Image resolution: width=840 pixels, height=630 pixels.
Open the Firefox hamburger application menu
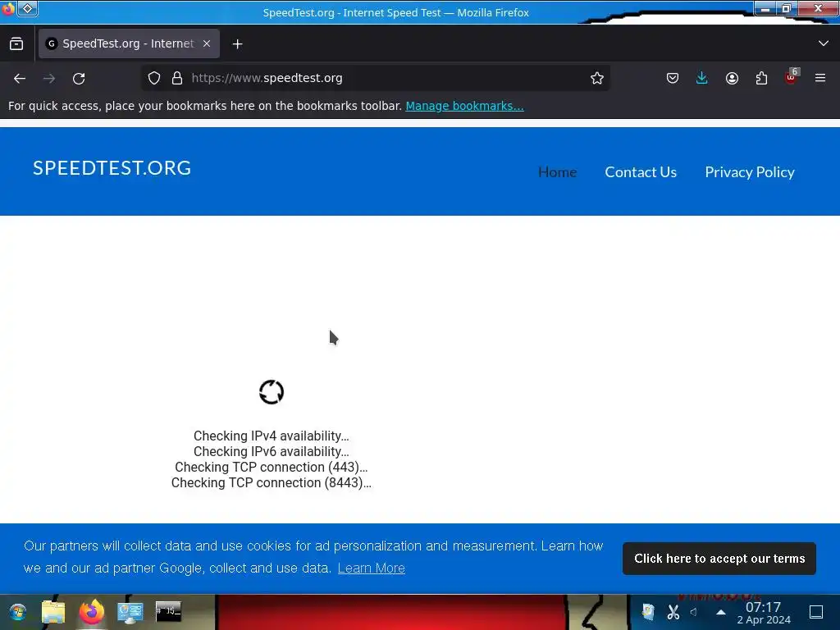pos(820,78)
